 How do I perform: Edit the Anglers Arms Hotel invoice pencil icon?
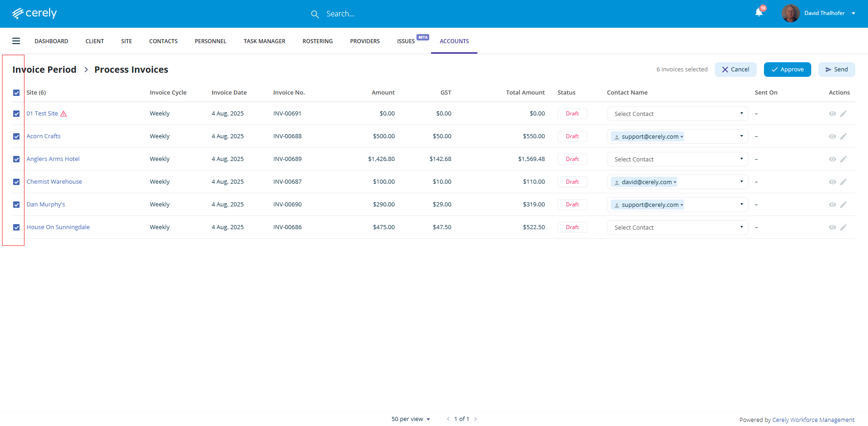coord(843,159)
